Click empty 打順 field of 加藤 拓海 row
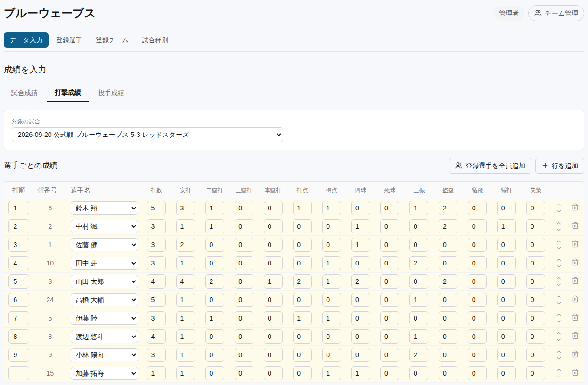 click(19, 373)
